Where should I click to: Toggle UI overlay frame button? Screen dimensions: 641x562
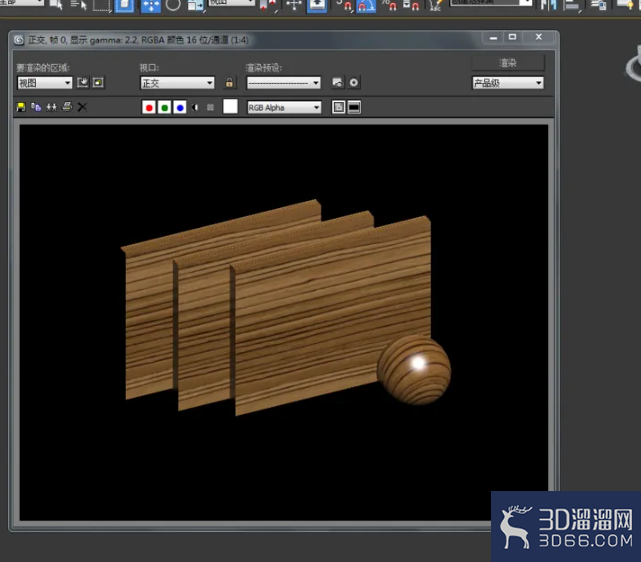click(338, 107)
